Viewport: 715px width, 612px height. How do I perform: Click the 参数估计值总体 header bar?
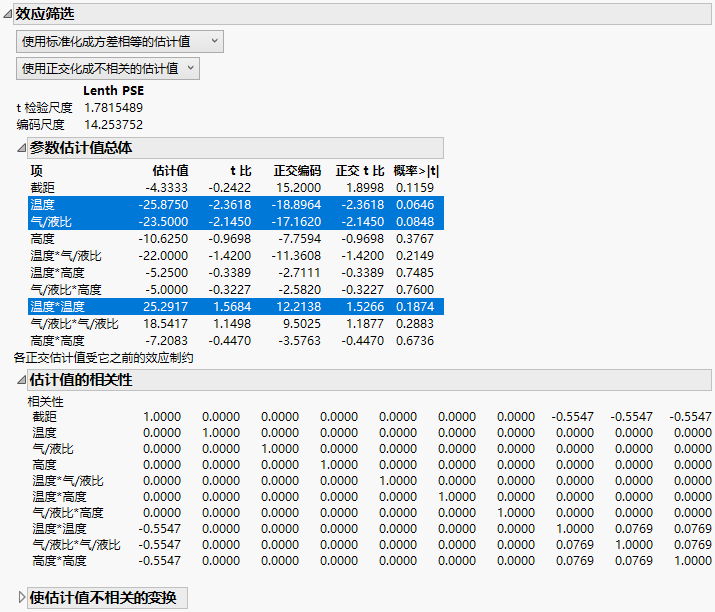click(x=235, y=148)
